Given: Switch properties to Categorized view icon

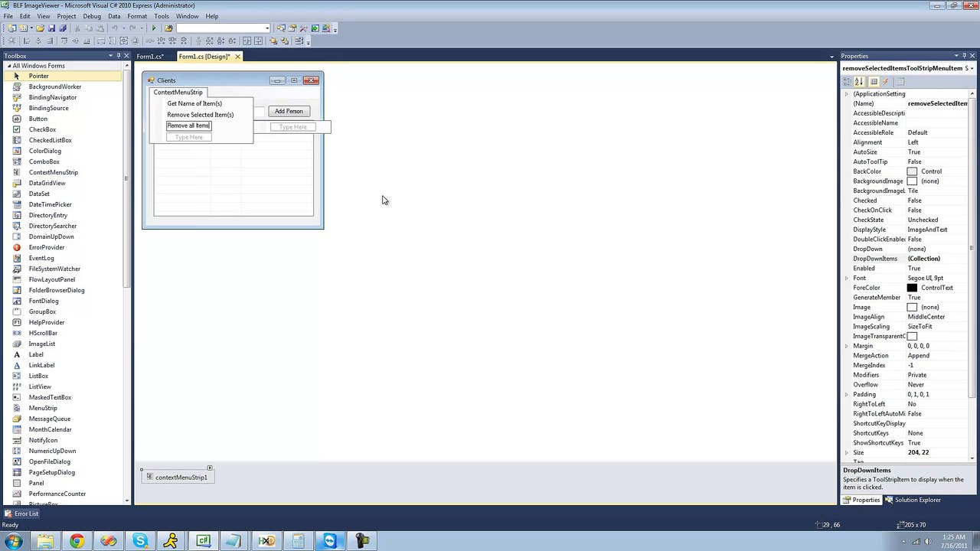Looking at the screenshot, I should pyautogui.click(x=847, y=82).
